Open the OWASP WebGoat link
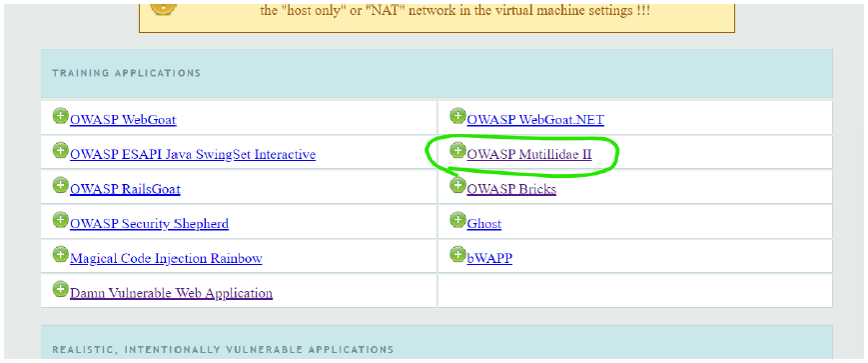 (123, 120)
